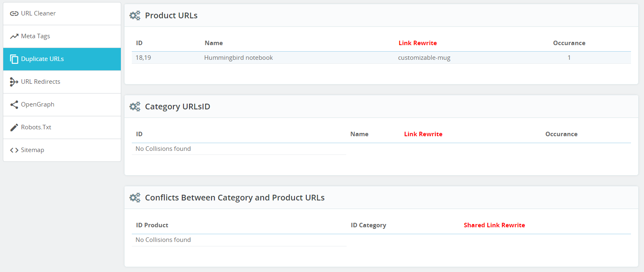Open the OpenGraph settings tab
644x272 pixels.
click(x=62, y=104)
